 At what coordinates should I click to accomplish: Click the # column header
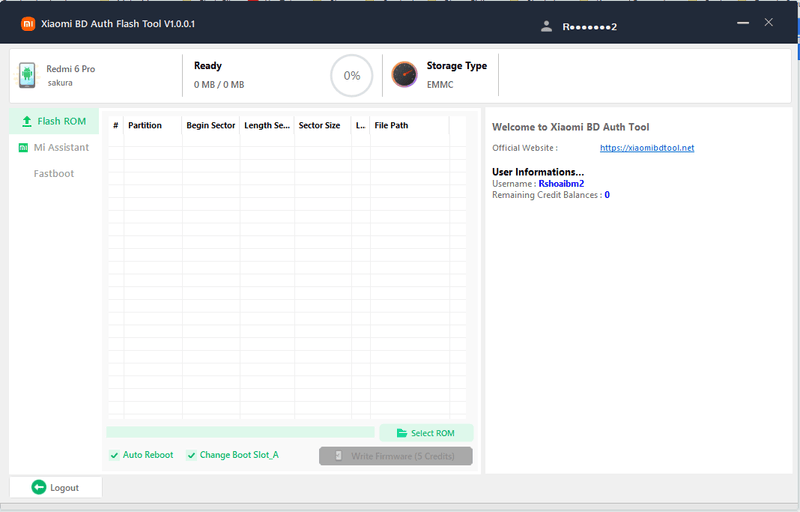pos(116,125)
